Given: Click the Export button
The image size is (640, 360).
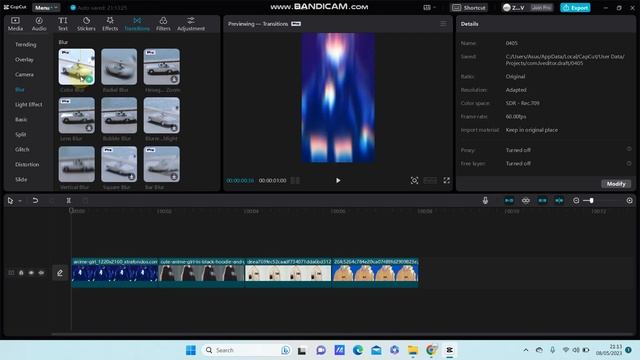Looking at the screenshot, I should tap(575, 7).
